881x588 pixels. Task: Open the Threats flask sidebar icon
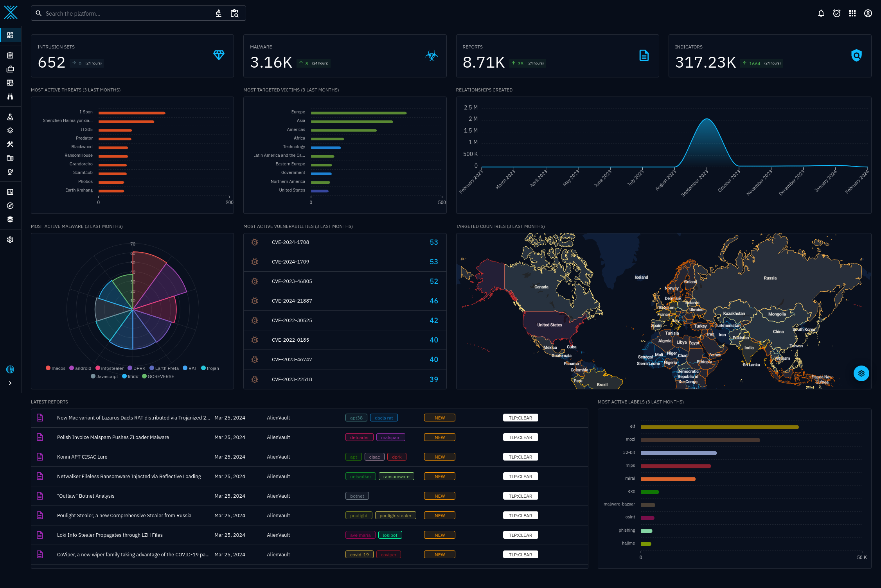pyautogui.click(x=10, y=117)
